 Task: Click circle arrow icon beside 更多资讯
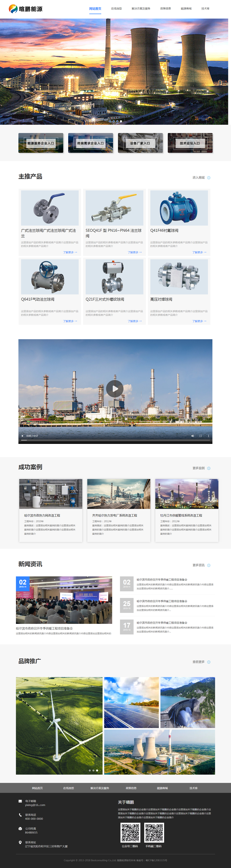click(209, 565)
